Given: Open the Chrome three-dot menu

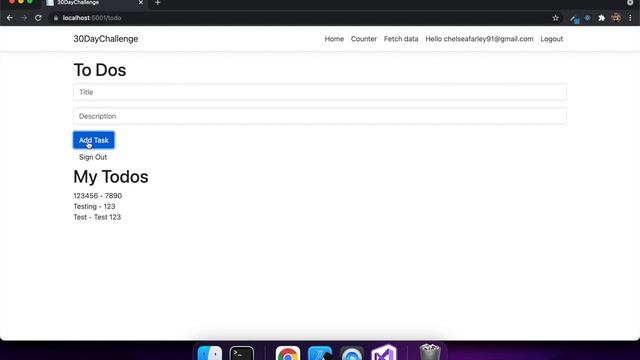Looking at the screenshot, I should (x=630, y=18).
